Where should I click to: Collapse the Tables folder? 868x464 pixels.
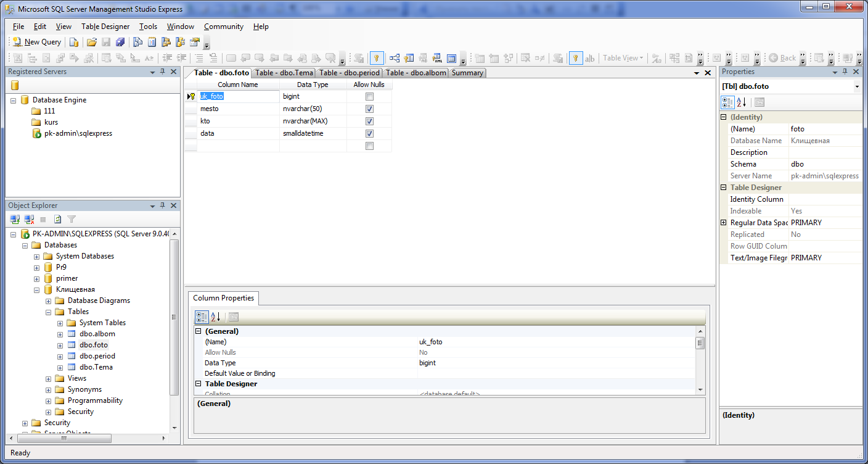(49, 312)
